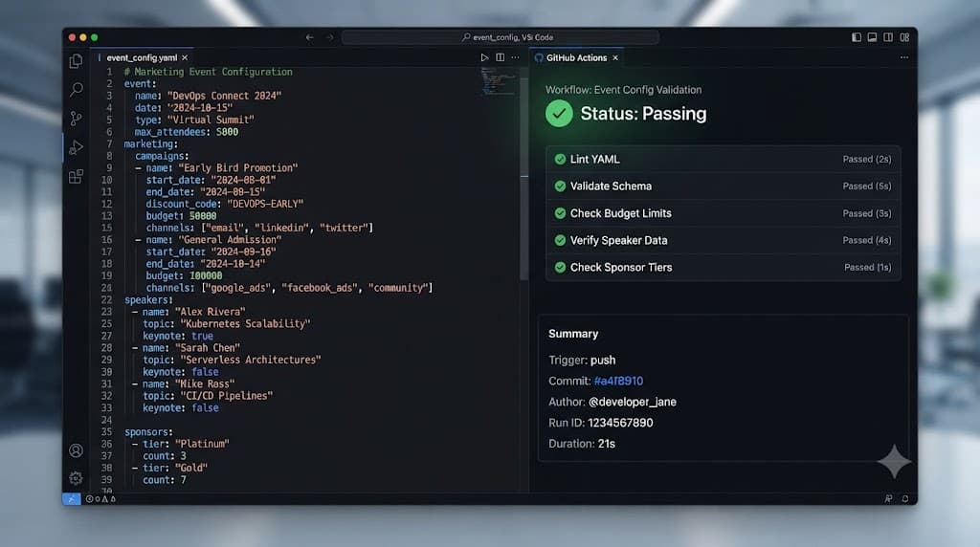Click the large green Status Passing checkmark

559,114
